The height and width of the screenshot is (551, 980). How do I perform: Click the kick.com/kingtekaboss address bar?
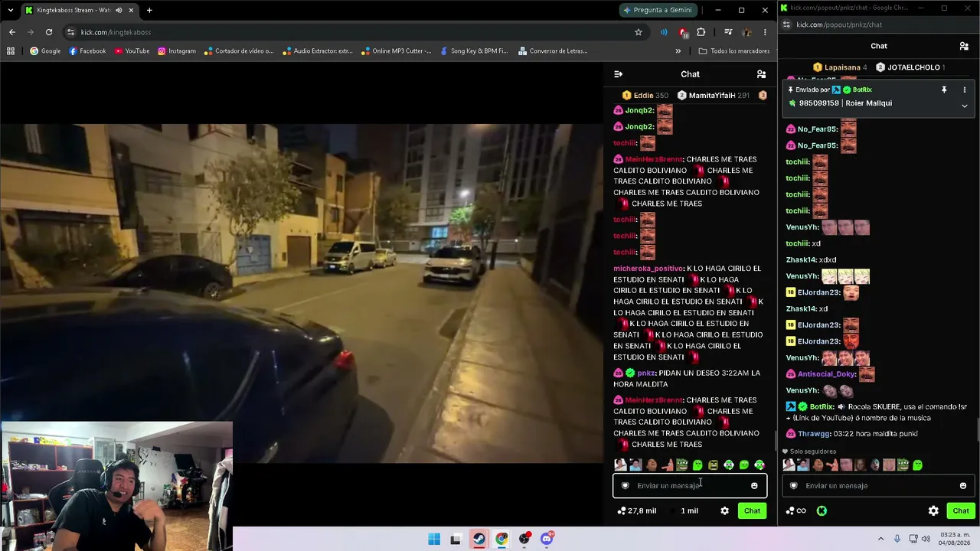pyautogui.click(x=352, y=32)
